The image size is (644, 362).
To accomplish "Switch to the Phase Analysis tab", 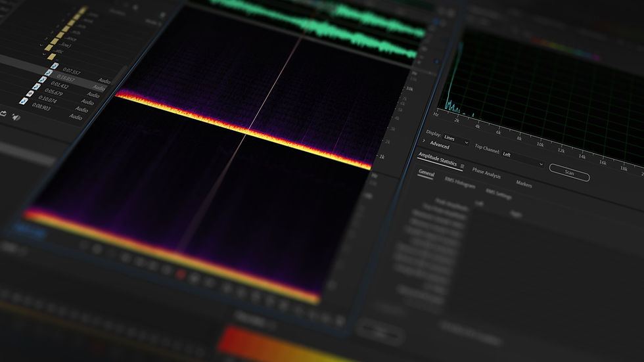I will pos(486,173).
